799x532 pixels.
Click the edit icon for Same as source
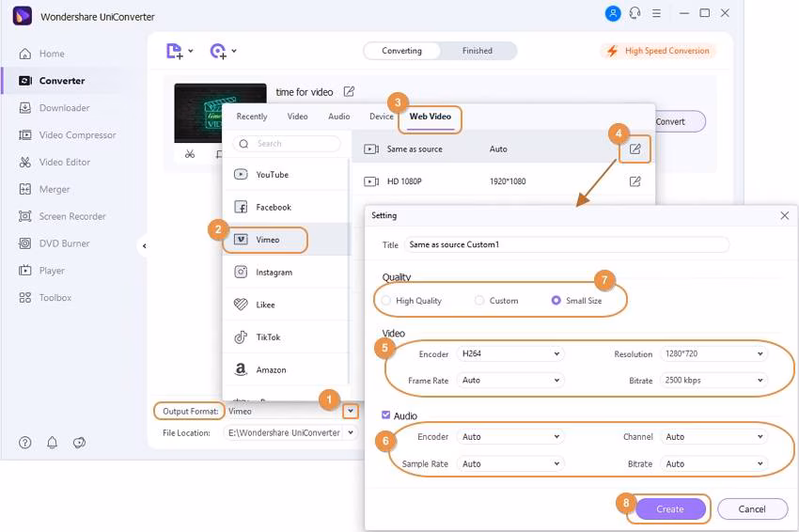pyautogui.click(x=634, y=149)
